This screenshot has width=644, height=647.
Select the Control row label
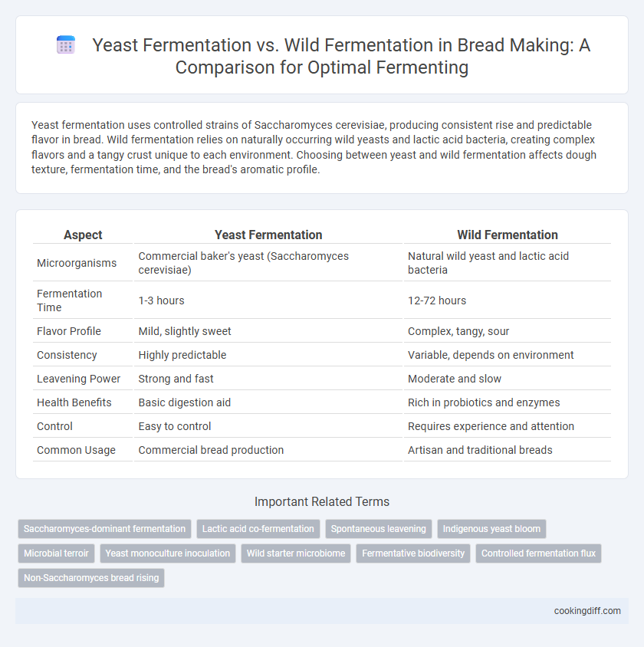pyautogui.click(x=54, y=426)
